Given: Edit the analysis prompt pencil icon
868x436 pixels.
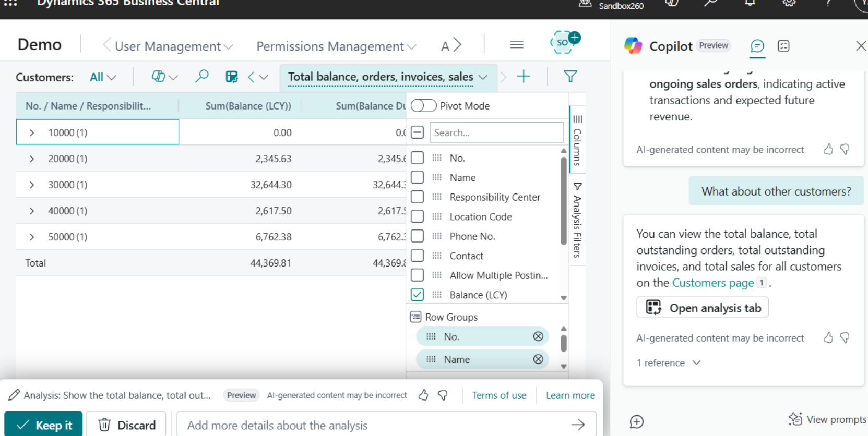Looking at the screenshot, I should 14,395.
